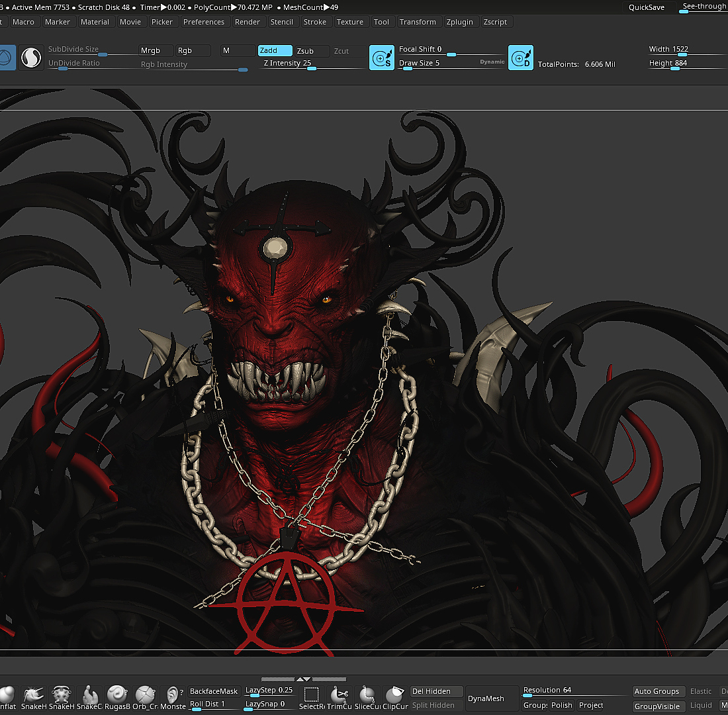Image resolution: width=728 pixels, height=715 pixels.
Task: Toggle the Sculptris Pro yin-yang icon
Action: (31, 58)
